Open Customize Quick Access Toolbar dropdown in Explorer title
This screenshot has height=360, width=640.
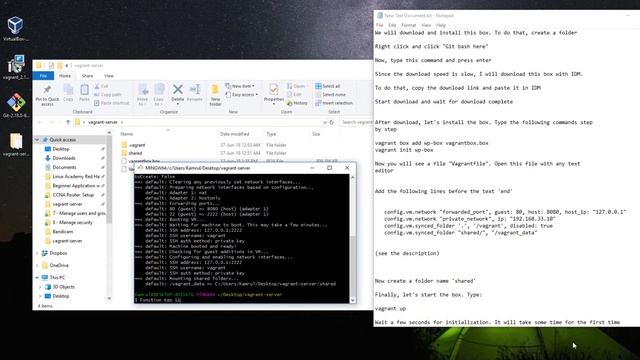[67, 65]
